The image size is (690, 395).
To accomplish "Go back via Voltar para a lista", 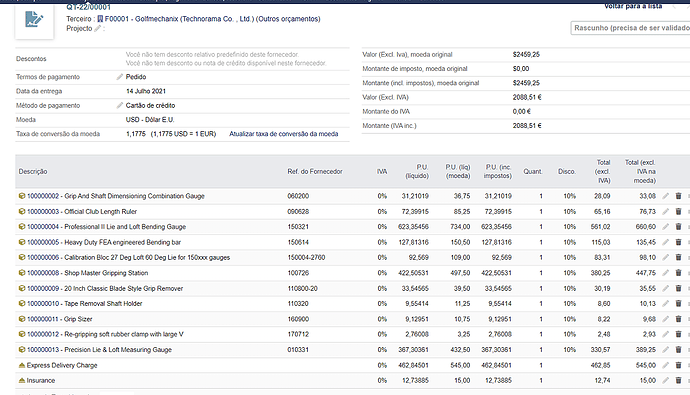I will 633,6.
